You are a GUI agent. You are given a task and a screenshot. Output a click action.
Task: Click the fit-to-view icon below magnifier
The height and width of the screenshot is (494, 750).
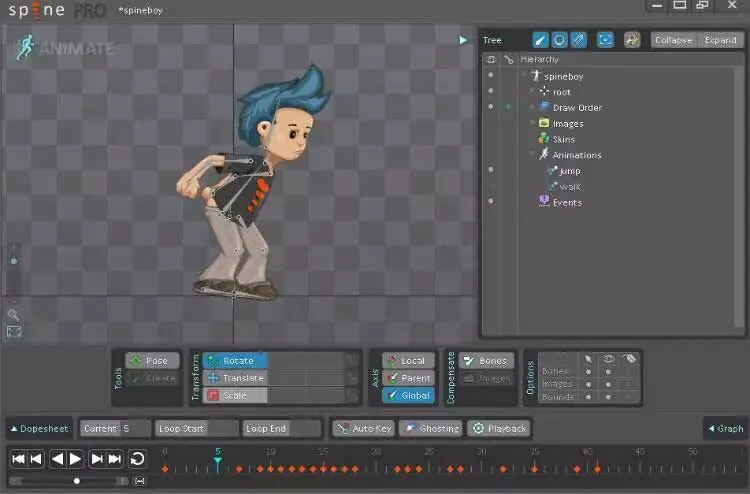[14, 331]
